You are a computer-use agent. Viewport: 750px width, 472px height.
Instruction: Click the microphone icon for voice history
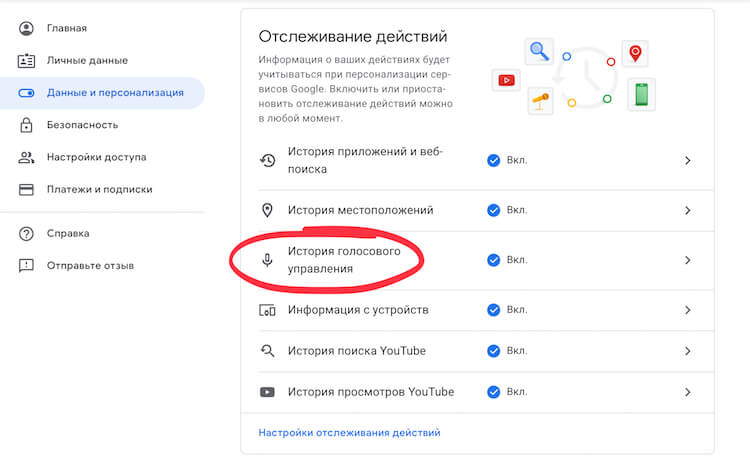268,260
